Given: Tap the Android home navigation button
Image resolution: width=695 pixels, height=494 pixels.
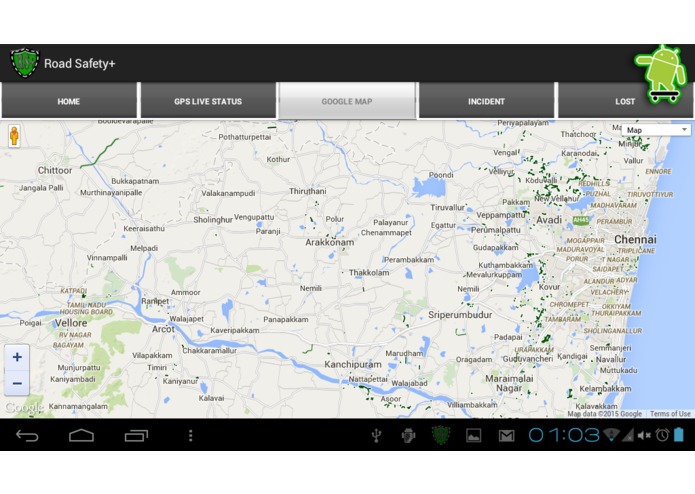Looking at the screenshot, I should click(82, 436).
